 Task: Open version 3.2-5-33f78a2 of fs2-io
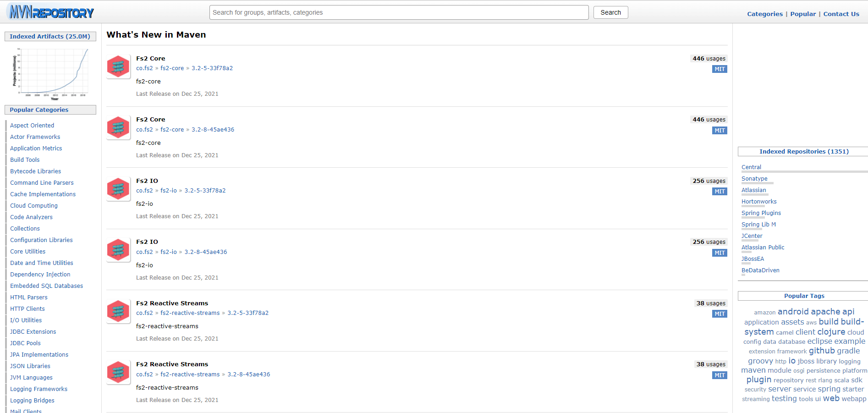point(205,190)
